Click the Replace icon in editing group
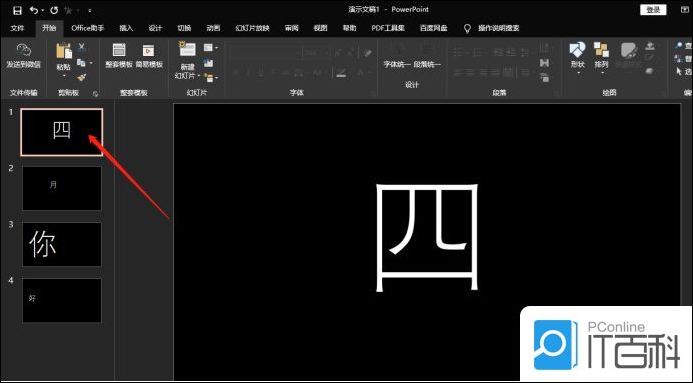The height and width of the screenshot is (383, 693). coord(678,58)
